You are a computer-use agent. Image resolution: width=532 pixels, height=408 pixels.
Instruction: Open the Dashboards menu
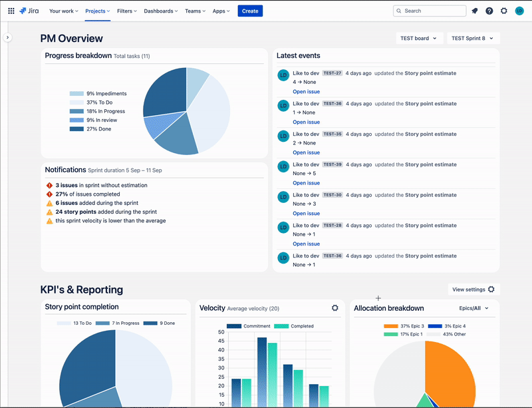[x=161, y=11]
